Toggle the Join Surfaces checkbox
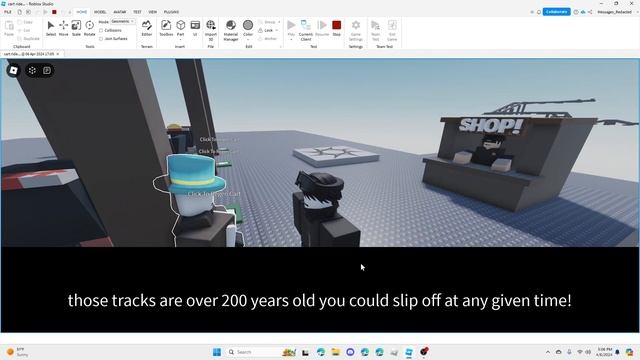 (x=101, y=39)
